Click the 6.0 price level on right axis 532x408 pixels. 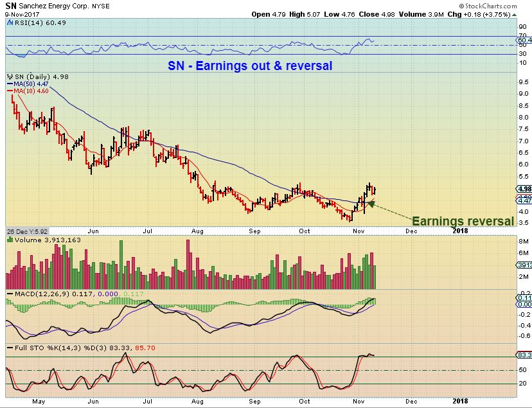pyautogui.click(x=524, y=164)
